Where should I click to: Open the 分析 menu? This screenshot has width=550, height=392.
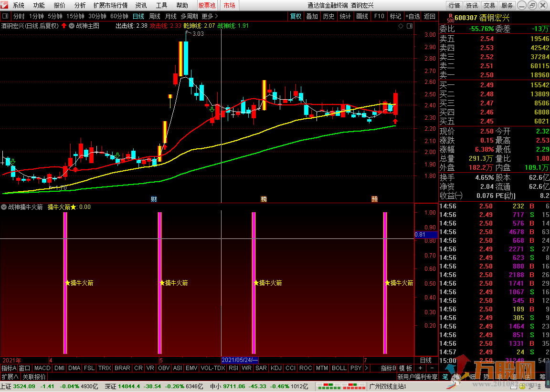[80, 5]
